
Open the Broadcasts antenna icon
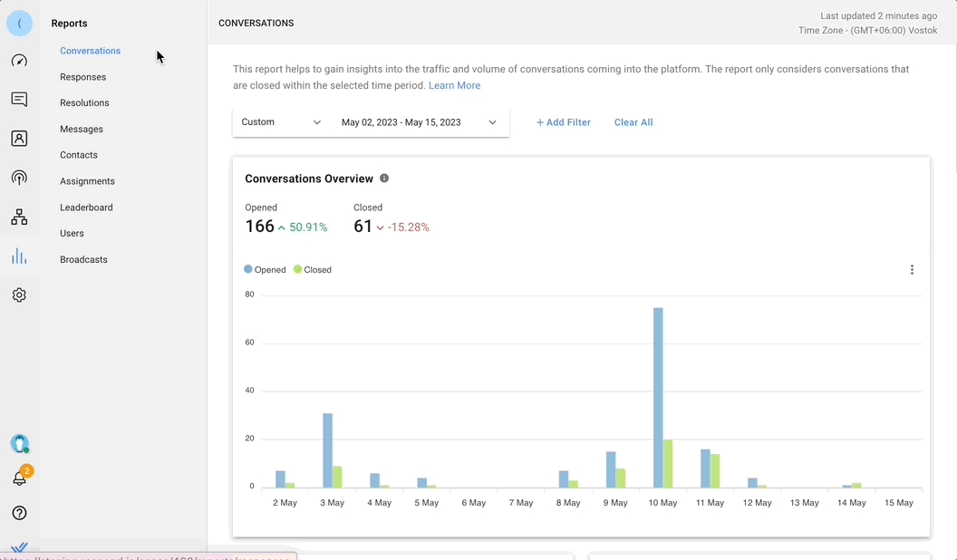point(19,178)
